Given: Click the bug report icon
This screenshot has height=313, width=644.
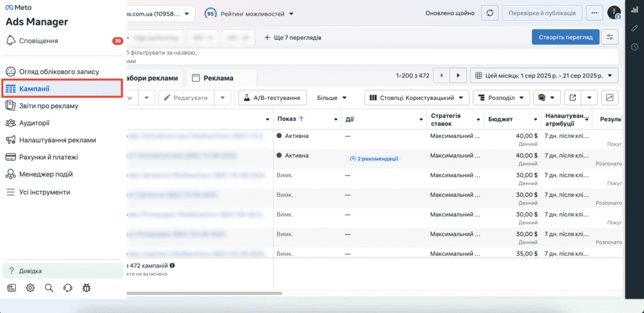Looking at the screenshot, I should (86, 288).
